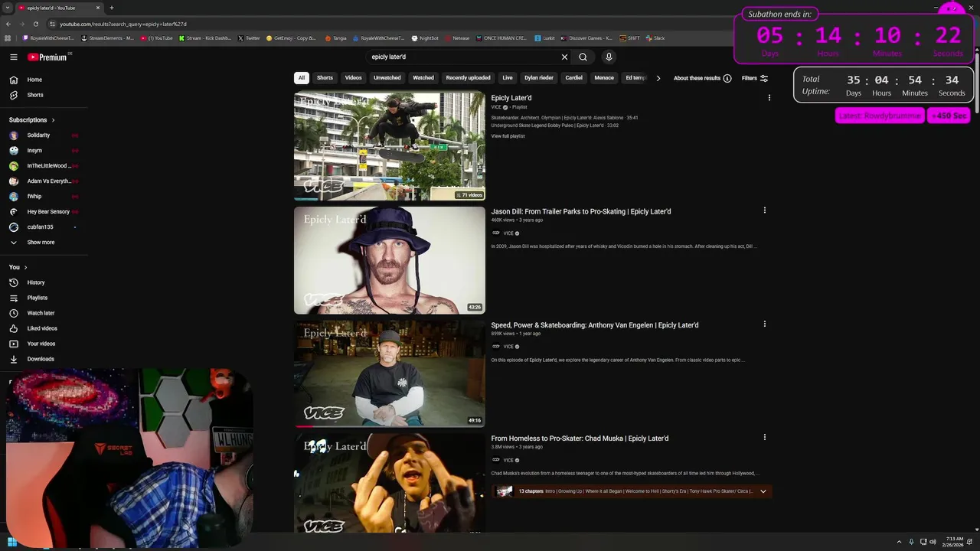Image resolution: width=980 pixels, height=551 pixels.
Task: Expand the Subscriptions section
Action: pos(31,120)
